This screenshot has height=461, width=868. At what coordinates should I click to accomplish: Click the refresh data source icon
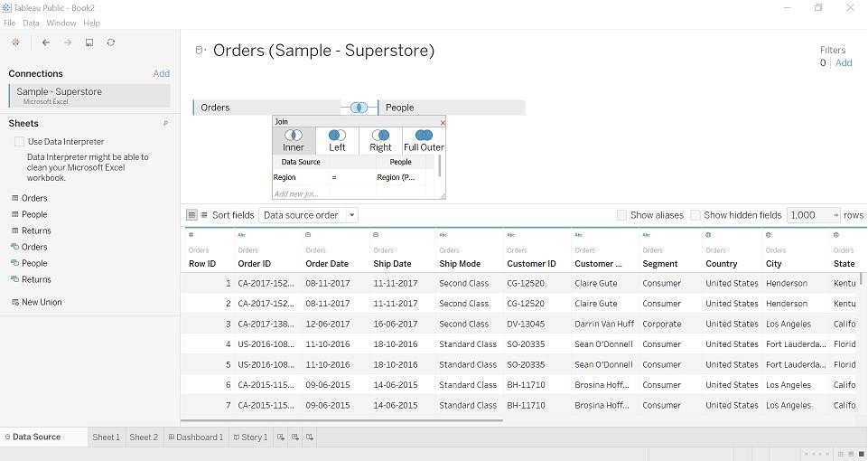tap(111, 42)
